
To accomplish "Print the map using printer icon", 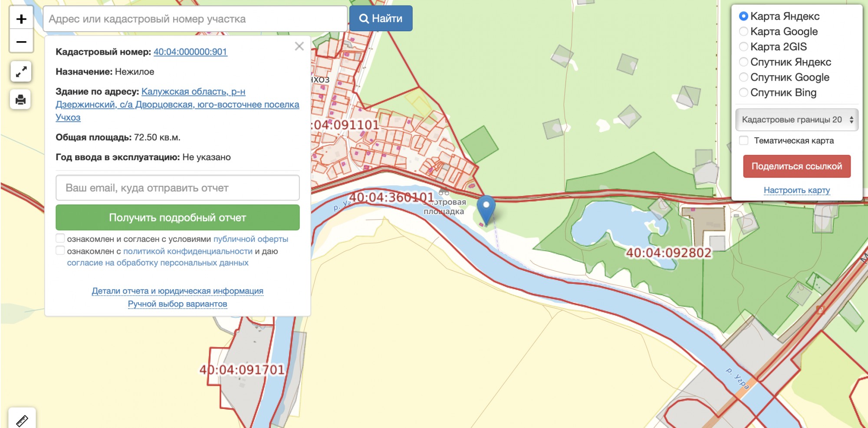I will coord(20,100).
